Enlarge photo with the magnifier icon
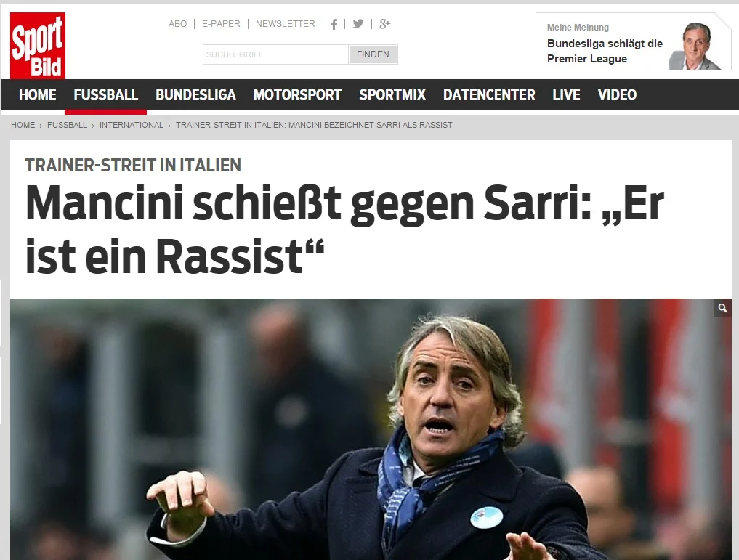 tap(722, 308)
